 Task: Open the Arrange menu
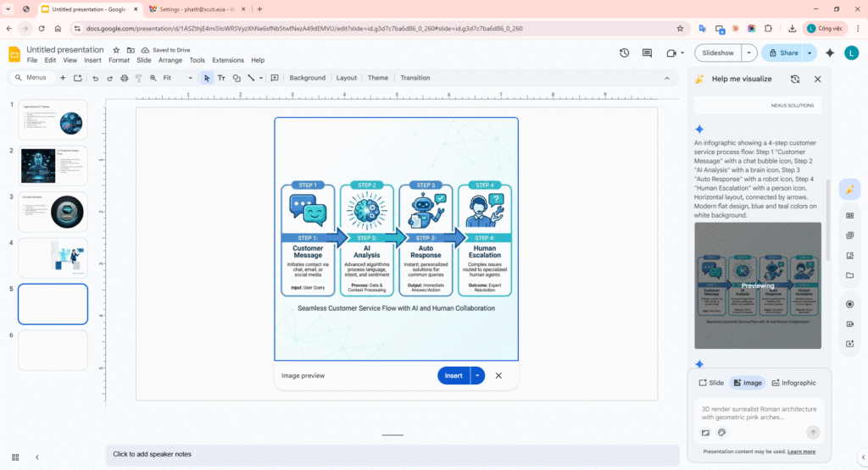click(x=170, y=60)
